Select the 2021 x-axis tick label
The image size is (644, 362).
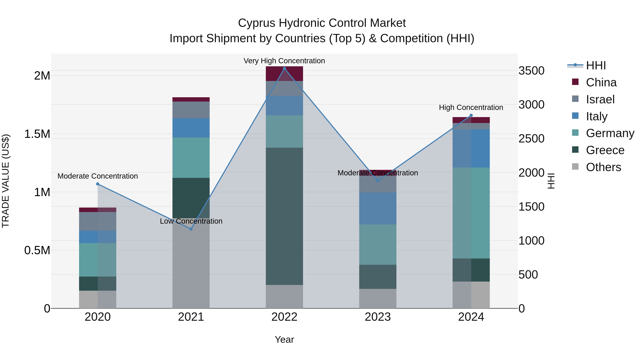coord(191,317)
